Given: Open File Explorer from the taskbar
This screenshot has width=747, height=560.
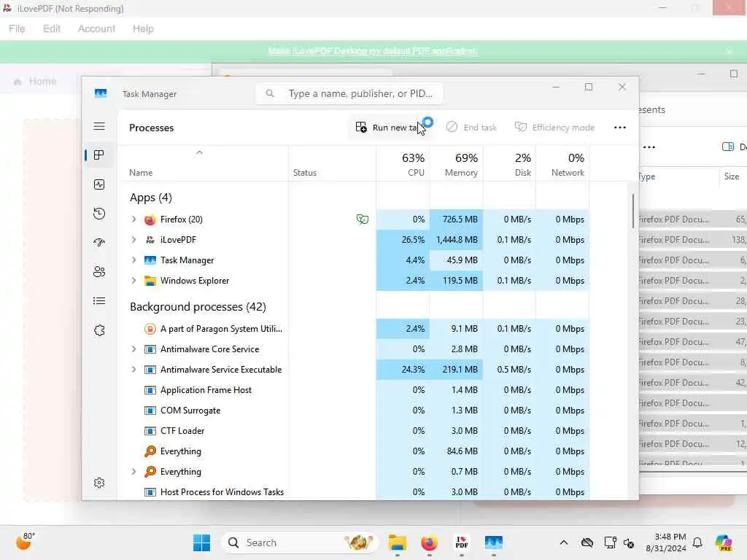Looking at the screenshot, I should pyautogui.click(x=397, y=542).
